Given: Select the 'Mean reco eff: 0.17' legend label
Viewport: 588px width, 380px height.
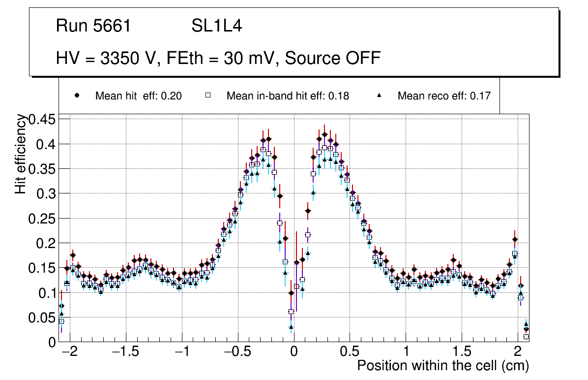Looking at the screenshot, I should pos(444,96).
